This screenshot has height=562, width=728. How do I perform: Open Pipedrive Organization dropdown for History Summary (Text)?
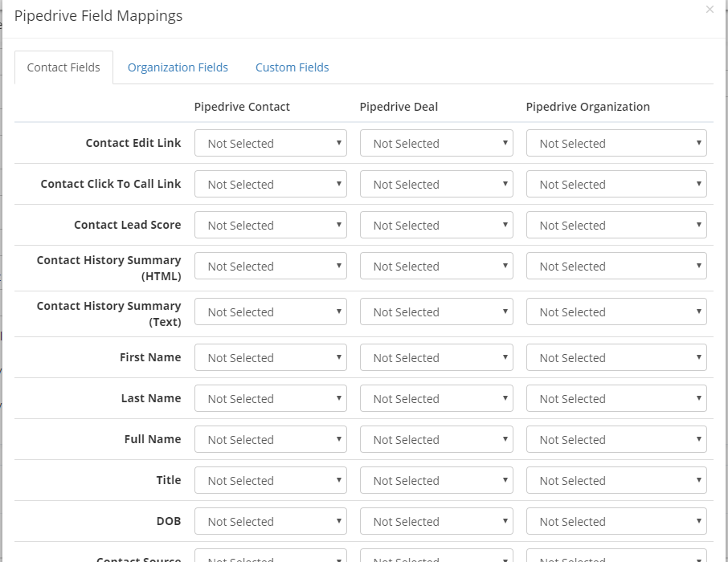coord(616,312)
